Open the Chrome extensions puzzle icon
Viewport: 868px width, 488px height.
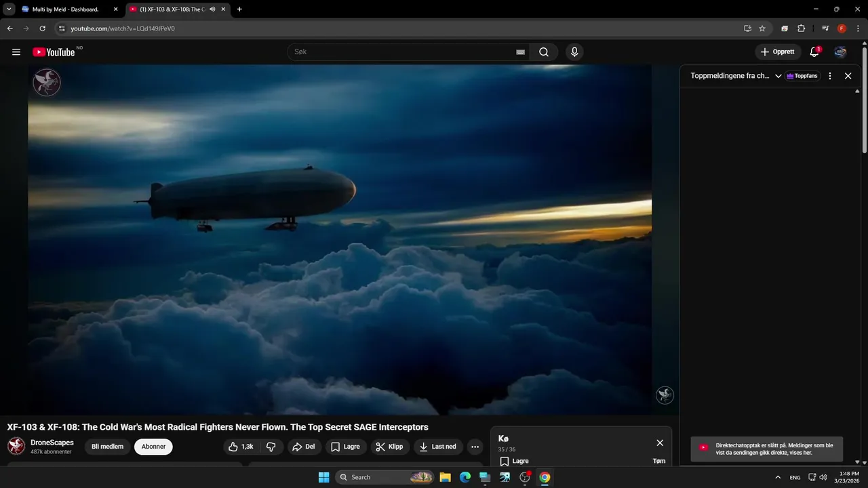802,28
